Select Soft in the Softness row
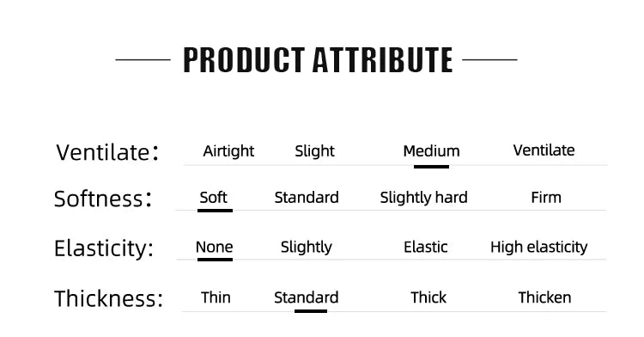Viewport: 644px width, 337px height. click(x=213, y=197)
